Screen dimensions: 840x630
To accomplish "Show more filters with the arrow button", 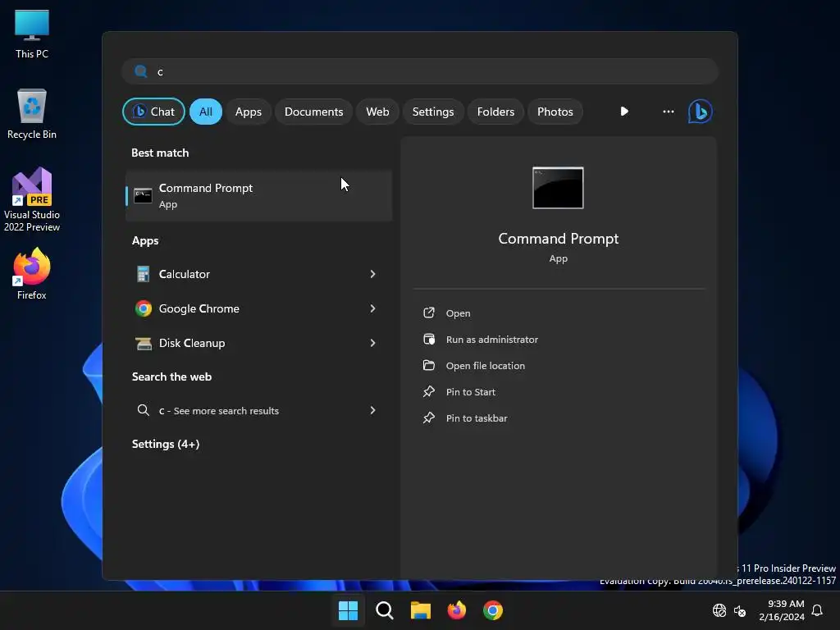I will pyautogui.click(x=624, y=112).
